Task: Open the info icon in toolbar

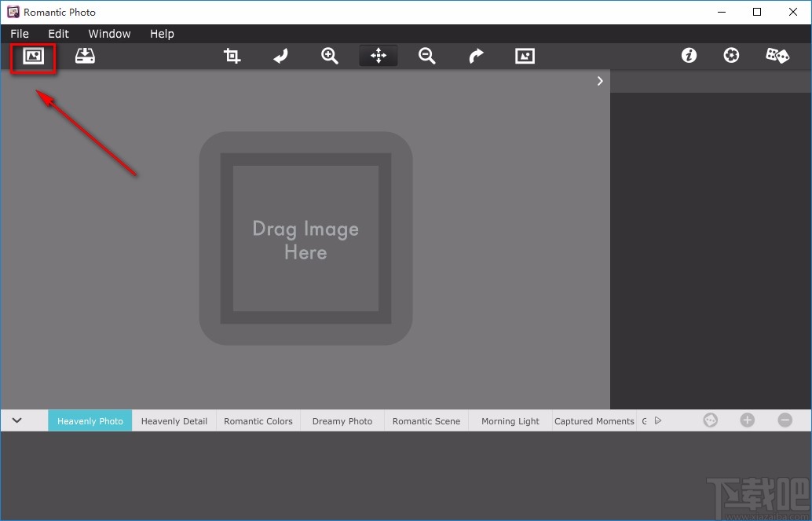Action: click(x=689, y=56)
